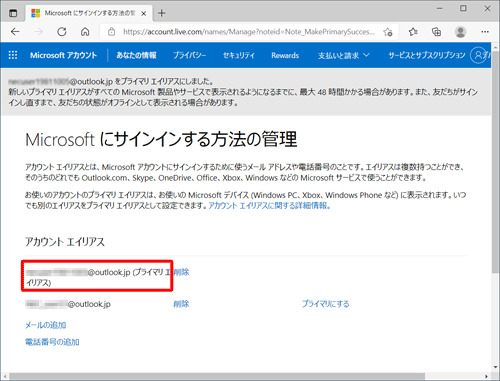This screenshot has width=500, height=381.
Task: Open サービスとサブスクリプション tab
Action: point(427,55)
